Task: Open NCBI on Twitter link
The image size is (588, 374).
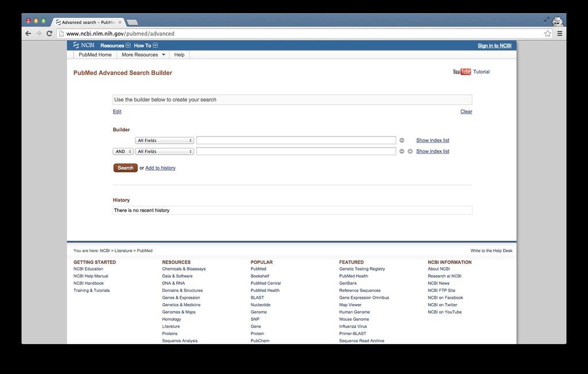Action: coord(443,305)
